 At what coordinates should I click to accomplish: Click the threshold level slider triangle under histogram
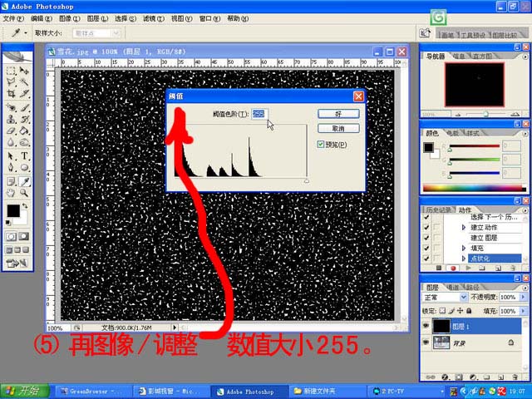307,181
